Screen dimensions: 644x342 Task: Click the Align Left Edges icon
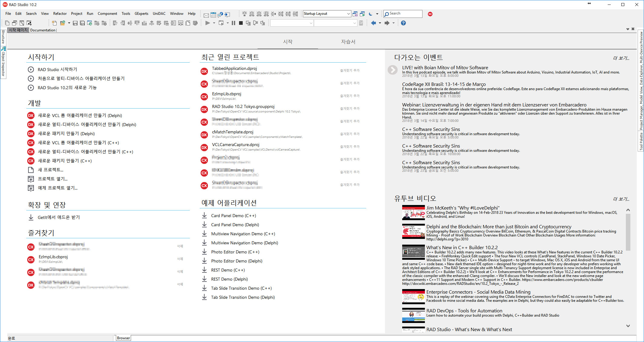coord(115,23)
